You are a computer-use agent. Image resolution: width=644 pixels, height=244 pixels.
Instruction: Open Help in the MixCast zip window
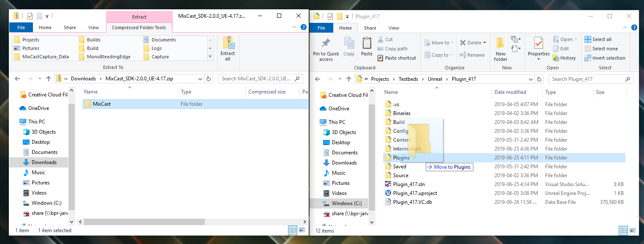pos(303,27)
